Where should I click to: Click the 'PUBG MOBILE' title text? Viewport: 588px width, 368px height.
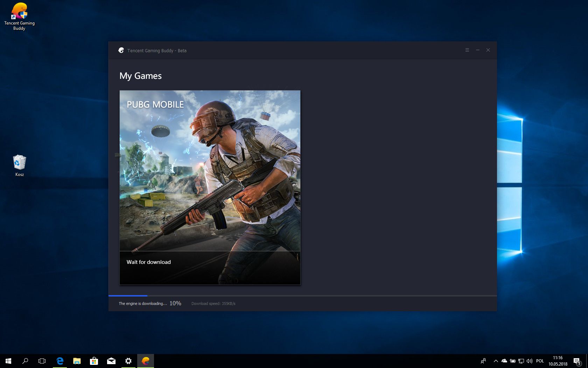(x=155, y=104)
